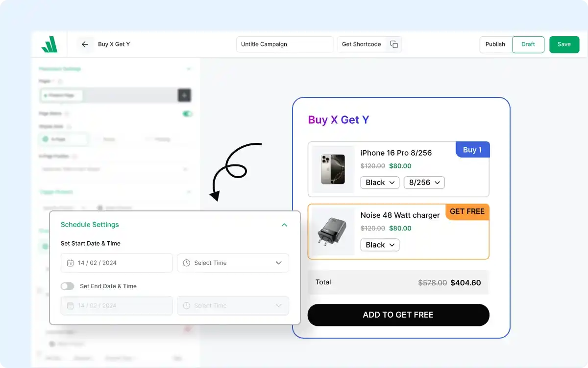Copy shortcode with the copy icon
The height and width of the screenshot is (368, 588).
(x=394, y=45)
